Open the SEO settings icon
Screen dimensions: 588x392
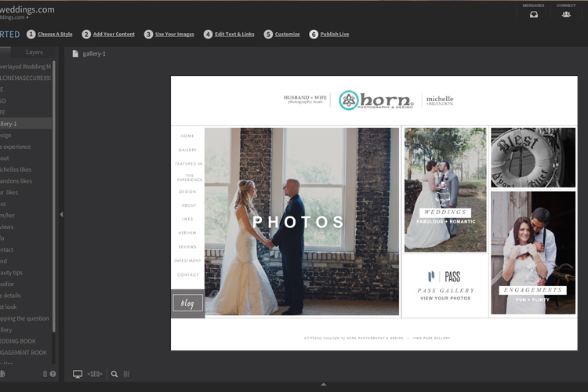(x=95, y=374)
